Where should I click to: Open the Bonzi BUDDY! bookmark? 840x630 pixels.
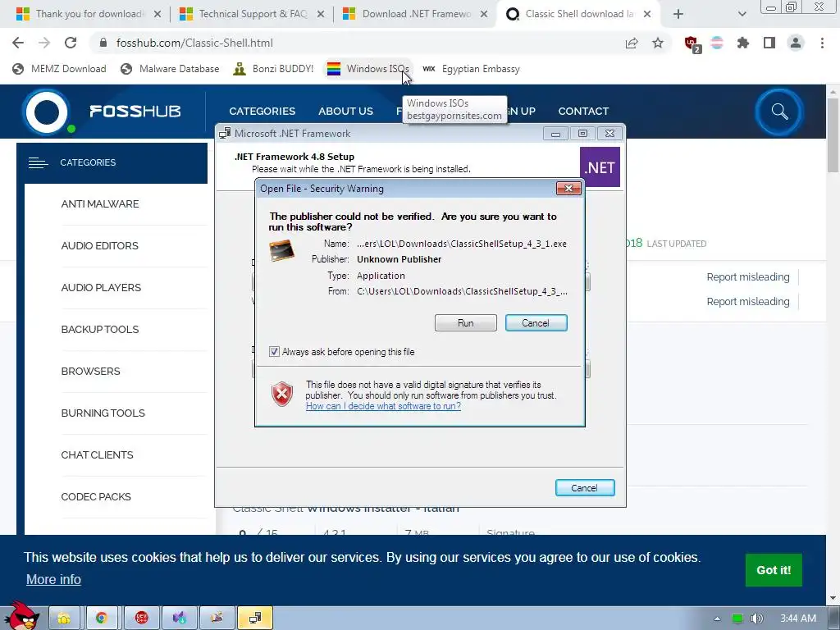point(274,69)
